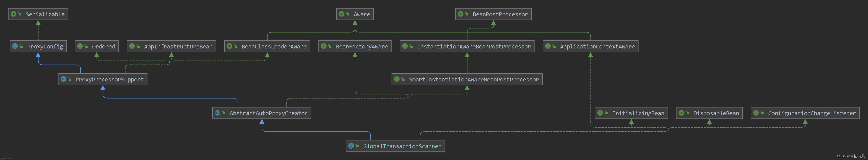Select the BeanFactoryAware node
868x160 pixels.
click(x=355, y=46)
